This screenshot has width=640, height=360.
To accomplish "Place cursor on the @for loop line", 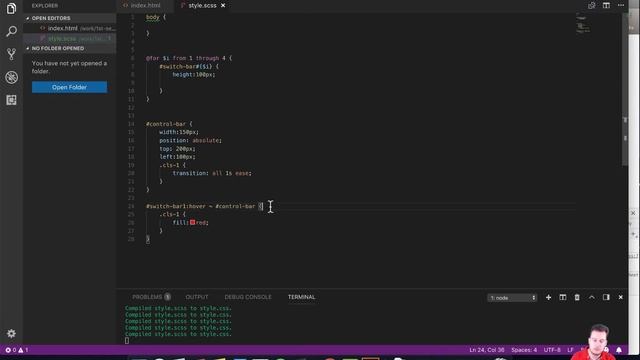I will coord(189,58).
